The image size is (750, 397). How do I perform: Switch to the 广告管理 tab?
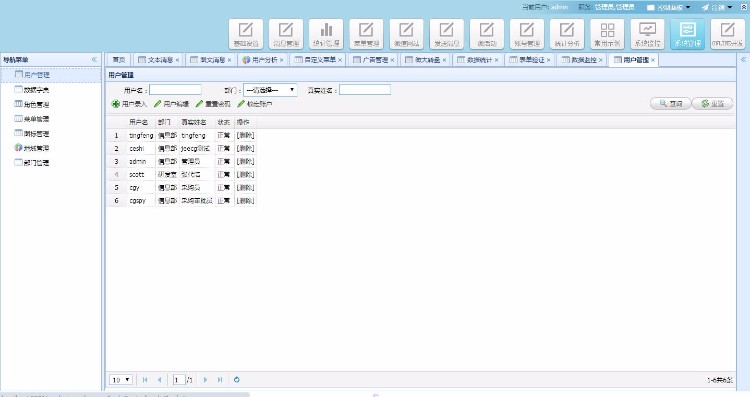coord(372,60)
